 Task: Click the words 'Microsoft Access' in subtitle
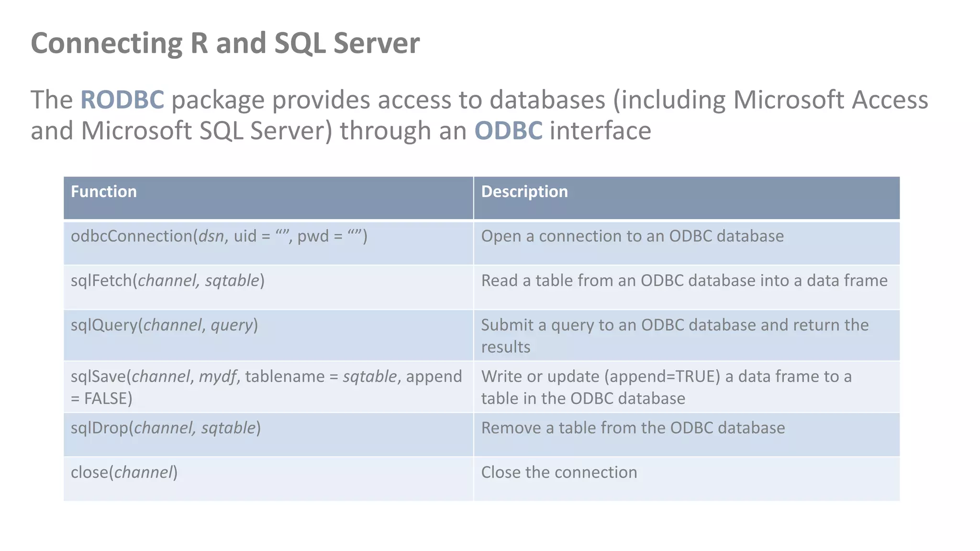830,100
